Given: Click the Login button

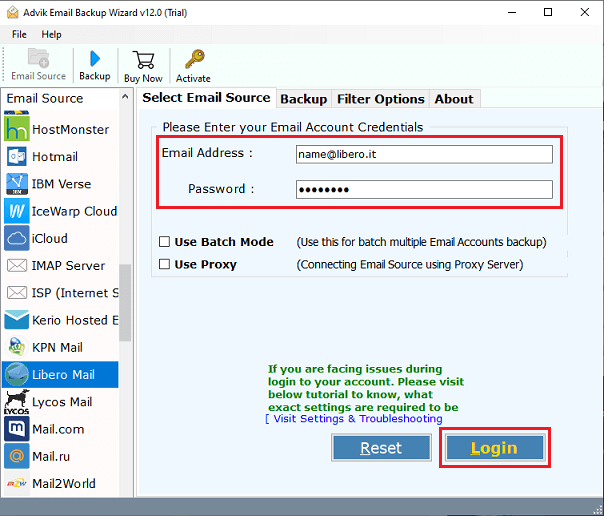Looking at the screenshot, I should pyautogui.click(x=495, y=448).
